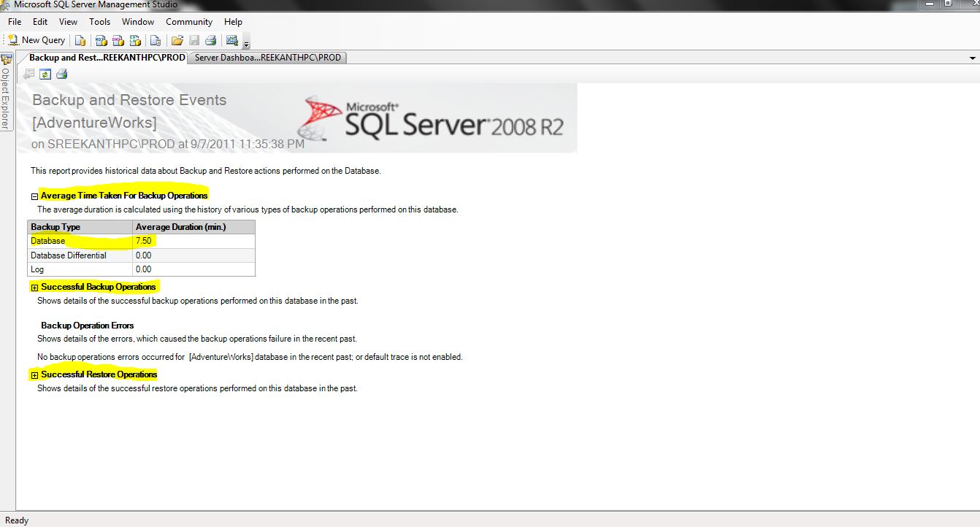Click the Print icon in main toolbar
Viewport: 980px width, 527px height.
210,40
